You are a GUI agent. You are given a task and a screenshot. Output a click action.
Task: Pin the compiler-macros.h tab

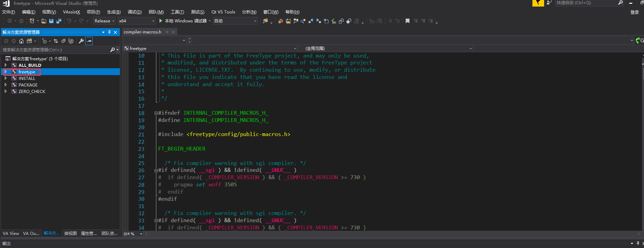[x=167, y=32]
